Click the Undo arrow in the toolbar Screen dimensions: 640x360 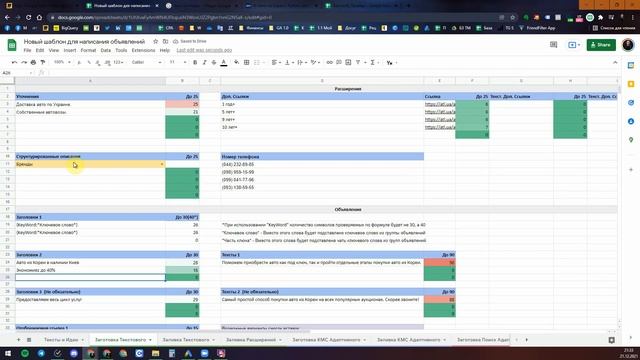click(15, 62)
